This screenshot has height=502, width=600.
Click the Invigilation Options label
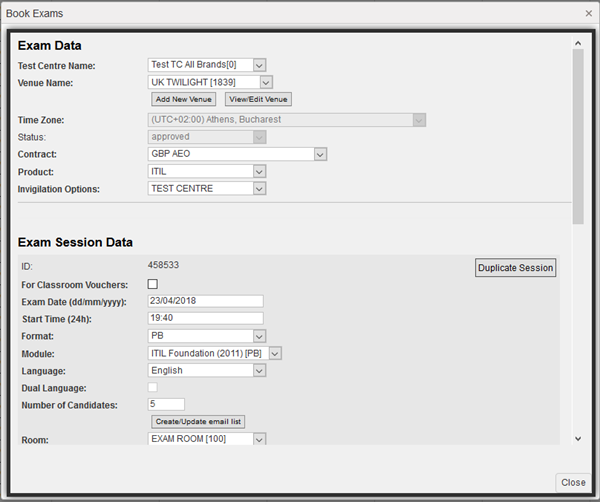pos(59,189)
